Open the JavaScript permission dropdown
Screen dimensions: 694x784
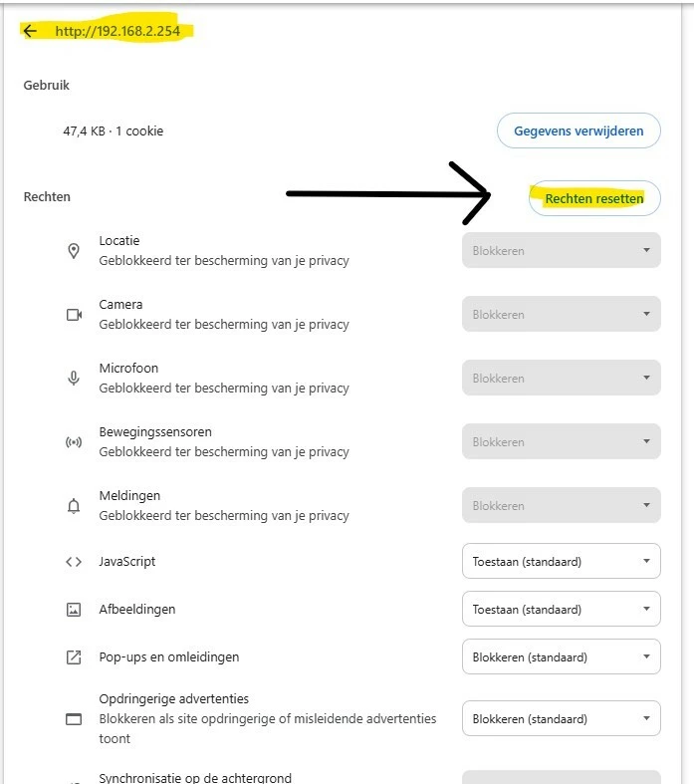(562, 561)
